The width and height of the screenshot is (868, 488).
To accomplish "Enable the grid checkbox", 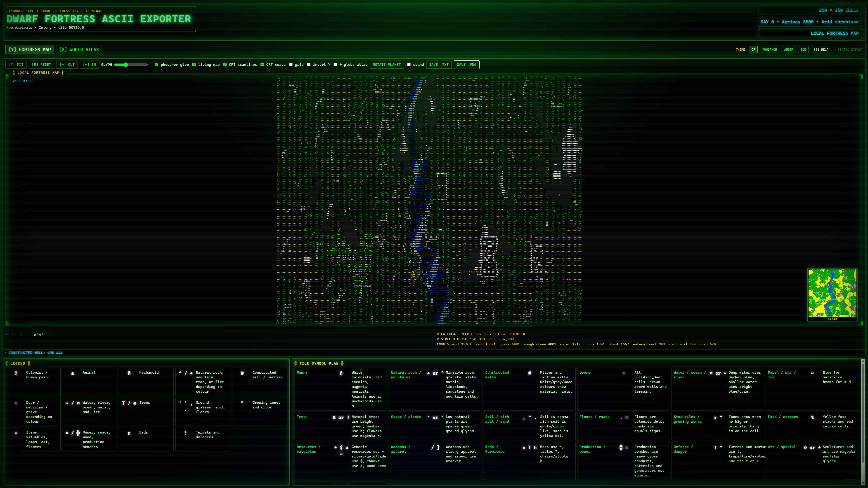I will [291, 65].
